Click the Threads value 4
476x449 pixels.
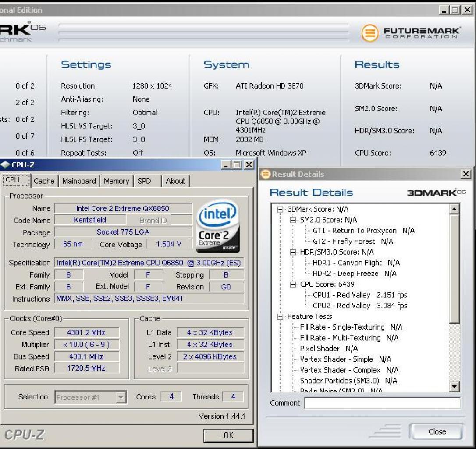click(233, 396)
